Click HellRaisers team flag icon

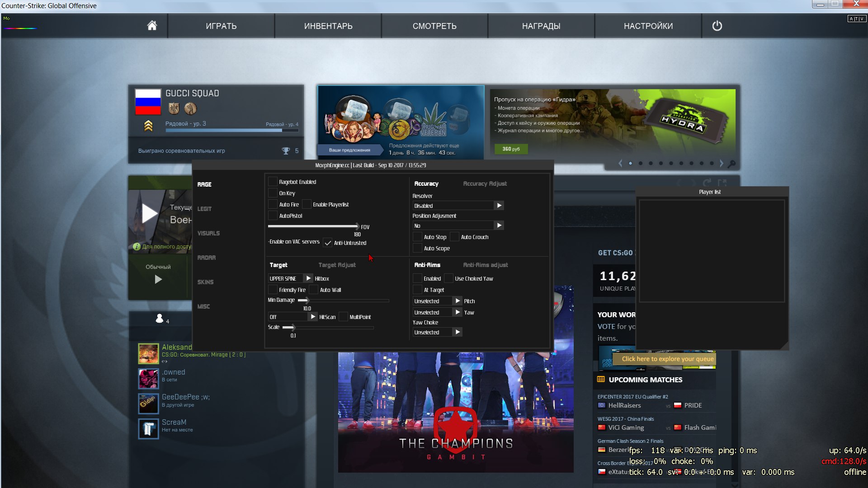[602, 405]
